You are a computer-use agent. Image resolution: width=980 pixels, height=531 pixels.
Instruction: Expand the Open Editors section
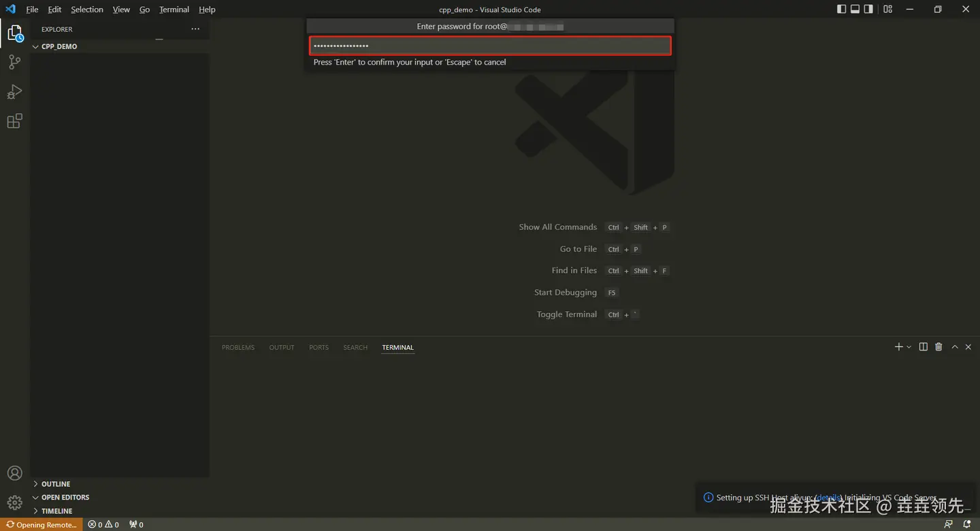point(120,498)
